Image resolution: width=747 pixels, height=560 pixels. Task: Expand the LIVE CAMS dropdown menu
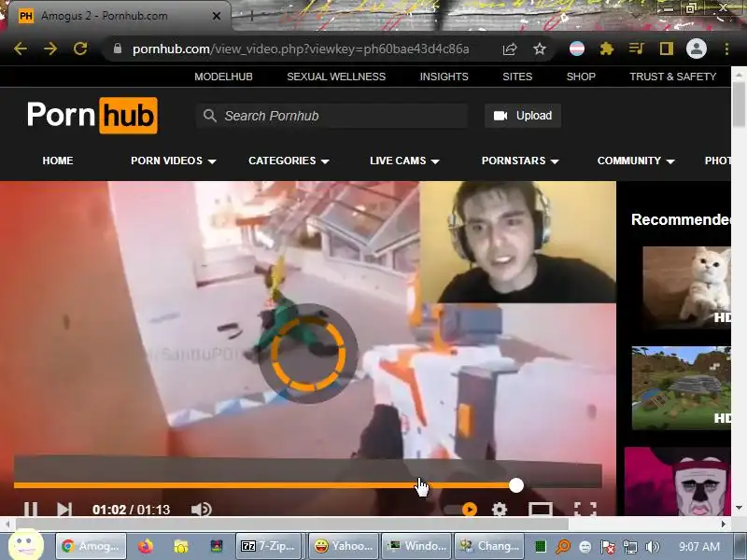(404, 161)
